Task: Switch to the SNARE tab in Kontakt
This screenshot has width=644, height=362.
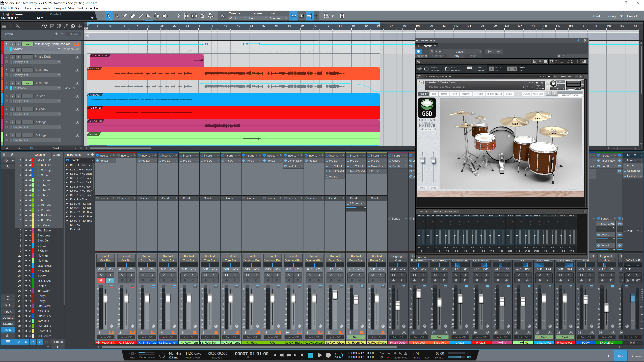Action: [444, 94]
